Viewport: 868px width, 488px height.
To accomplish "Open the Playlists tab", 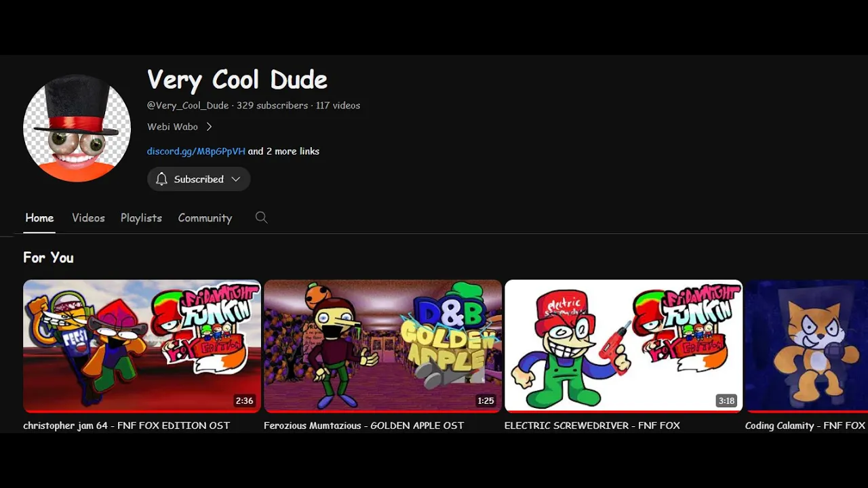I will coord(141,218).
